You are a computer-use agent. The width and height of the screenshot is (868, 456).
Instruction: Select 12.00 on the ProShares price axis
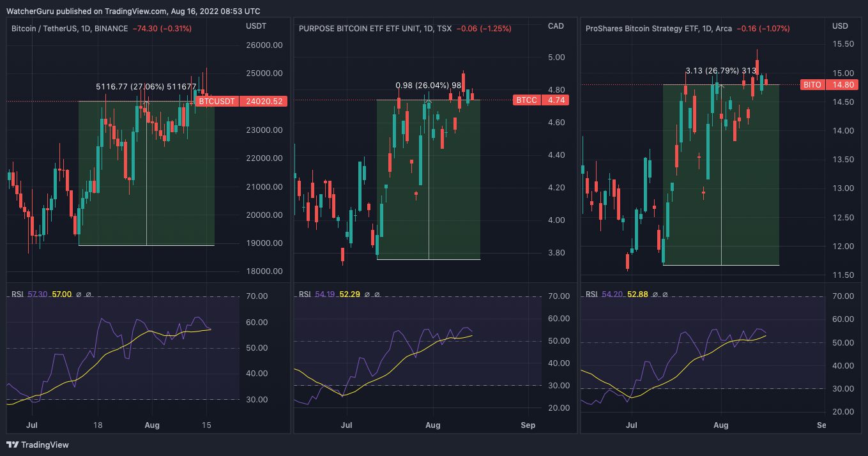click(843, 247)
